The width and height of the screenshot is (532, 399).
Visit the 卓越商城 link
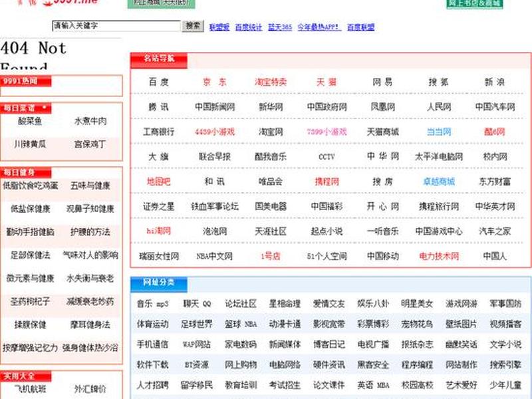pos(439,182)
